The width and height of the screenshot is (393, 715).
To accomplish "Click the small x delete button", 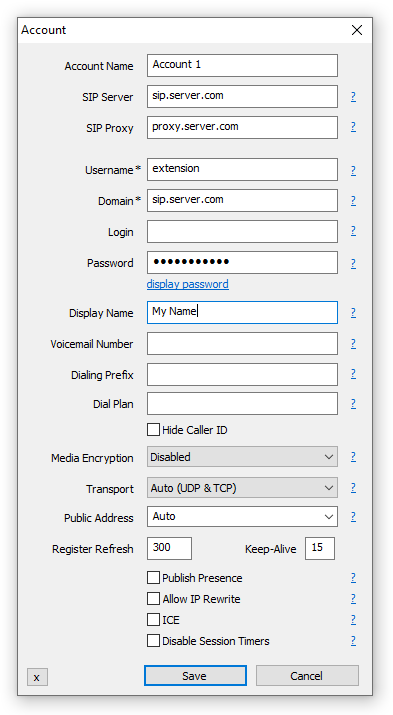I will click(x=37, y=677).
